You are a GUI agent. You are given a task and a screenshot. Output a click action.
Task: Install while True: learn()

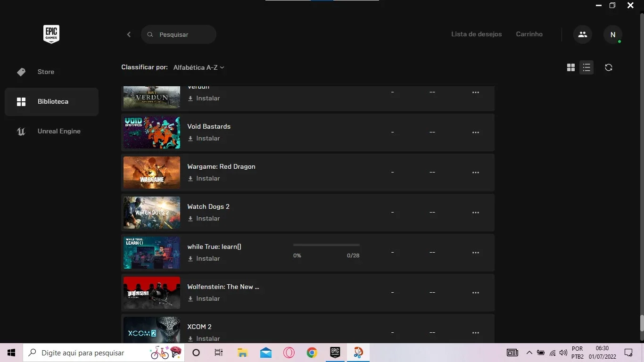(204, 259)
